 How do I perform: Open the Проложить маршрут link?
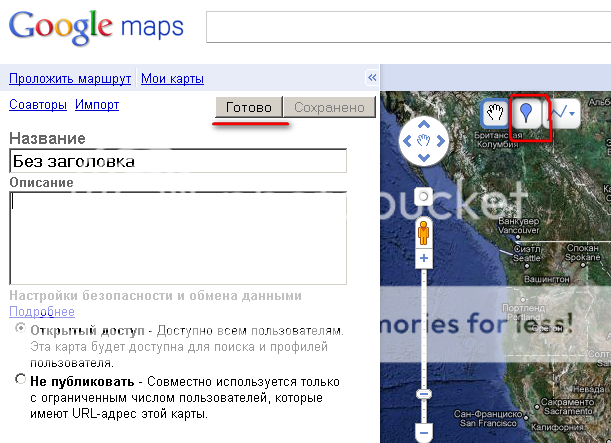70,78
